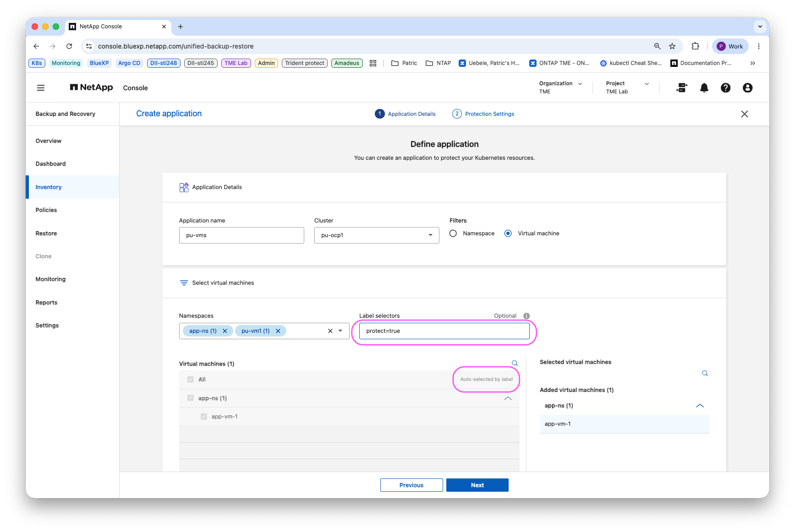Open the user account profile icon
This screenshot has width=795, height=532.
747,88
